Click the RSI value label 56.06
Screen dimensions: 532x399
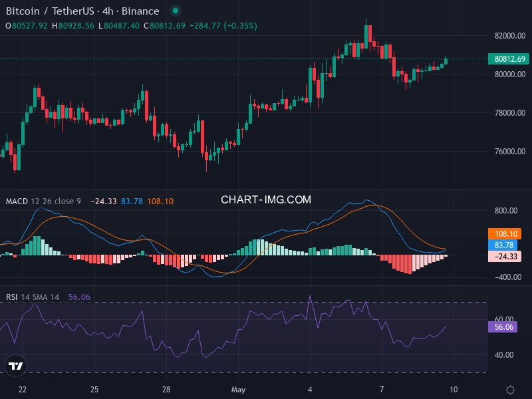tap(503, 327)
